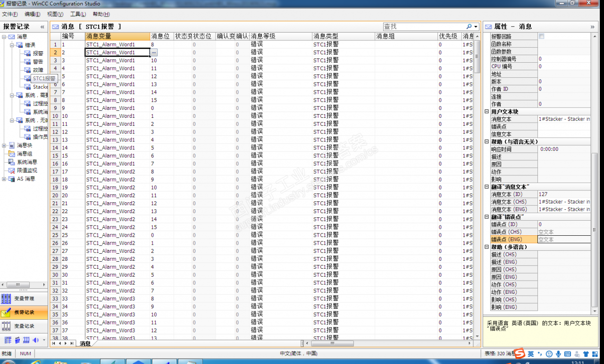The image size is (604, 364).
Task: Open the navigation bar overflow dropdown arrow
Action: point(44,340)
